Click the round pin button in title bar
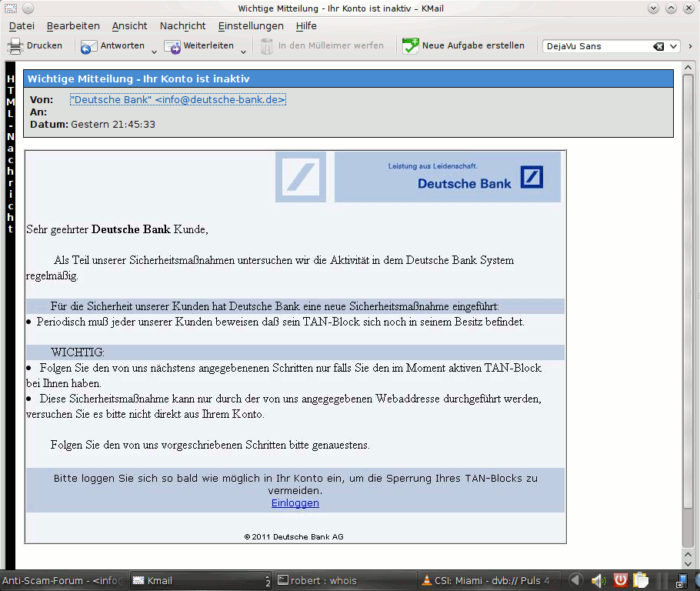700x591 pixels. click(28, 8)
